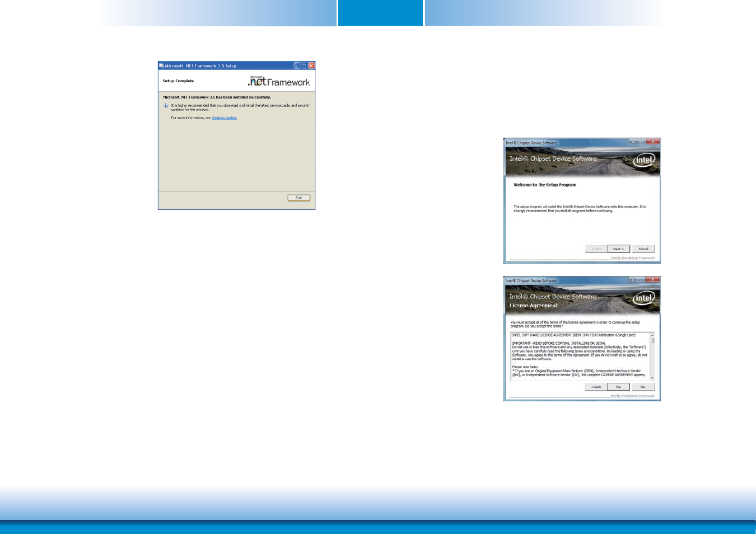
Task: Click Next in Intel Welcome setup window
Action: click(618, 249)
